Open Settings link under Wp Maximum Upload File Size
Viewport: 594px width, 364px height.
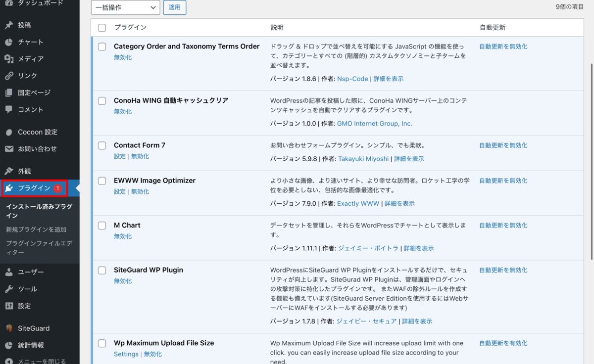pyautogui.click(x=126, y=354)
